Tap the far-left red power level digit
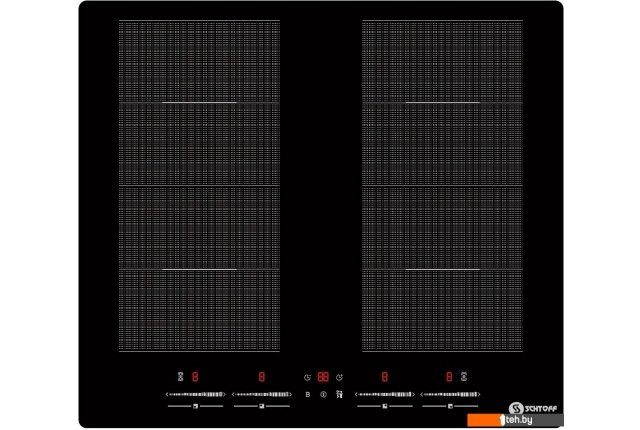This screenshot has width=640, height=430. [x=195, y=377]
